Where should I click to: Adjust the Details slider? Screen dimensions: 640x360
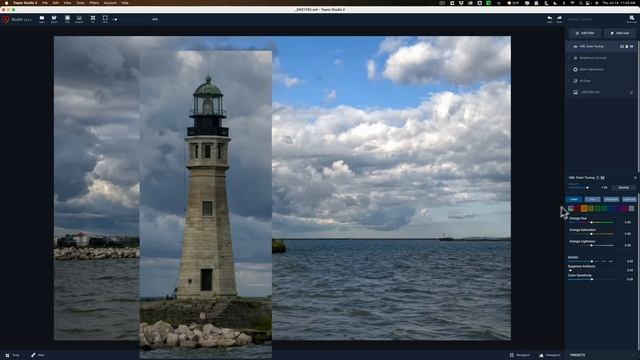(591, 261)
